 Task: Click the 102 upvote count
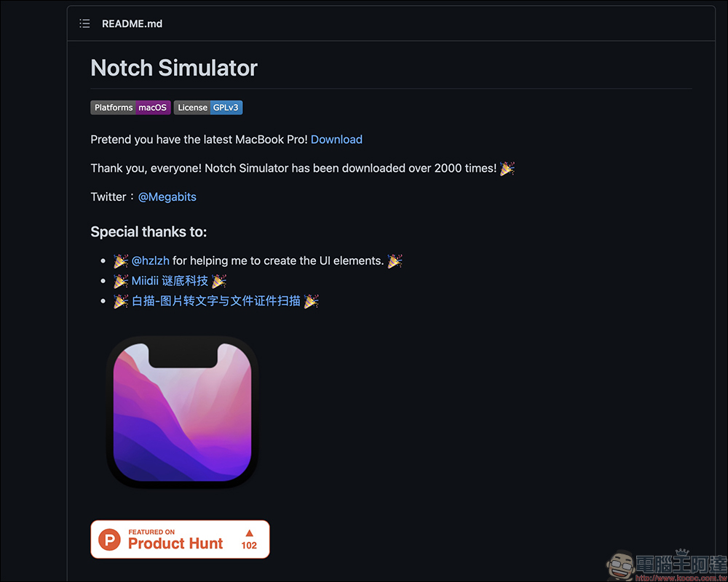pyautogui.click(x=249, y=546)
